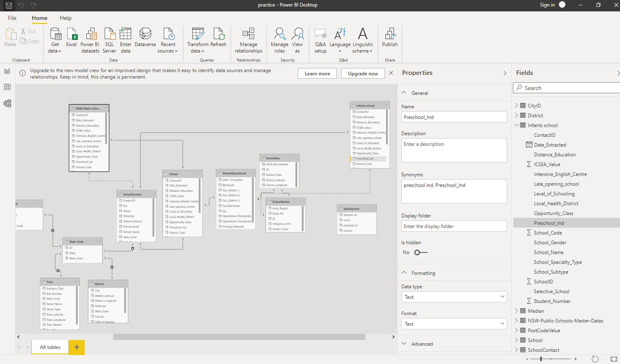This screenshot has width=620, height=364.
Task: Expand the PostCodeValue table
Action: [517, 330]
